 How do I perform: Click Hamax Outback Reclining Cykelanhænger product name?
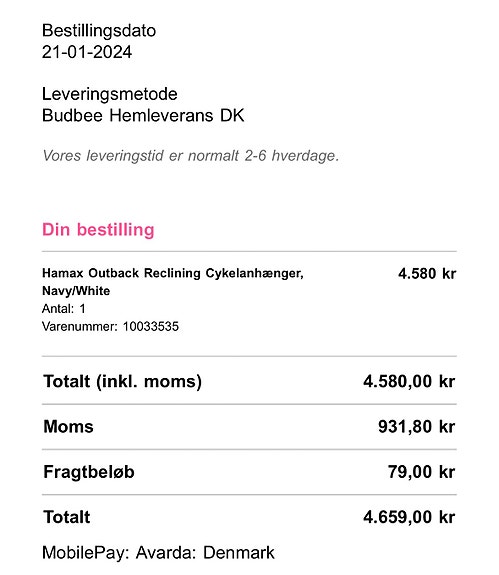(173, 273)
